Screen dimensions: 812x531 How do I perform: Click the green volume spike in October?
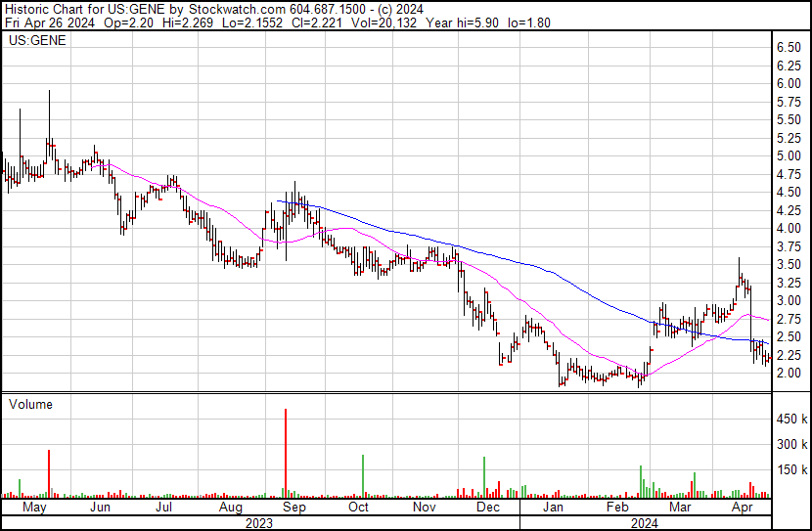pyautogui.click(x=363, y=476)
